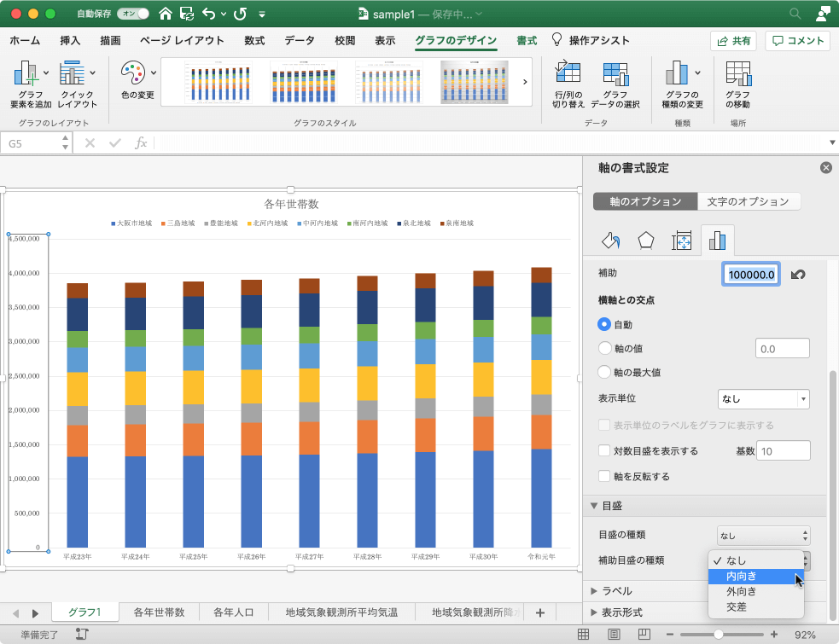The image size is (839, 644).
Task: Click the 共有 share button
Action: pyautogui.click(x=733, y=41)
